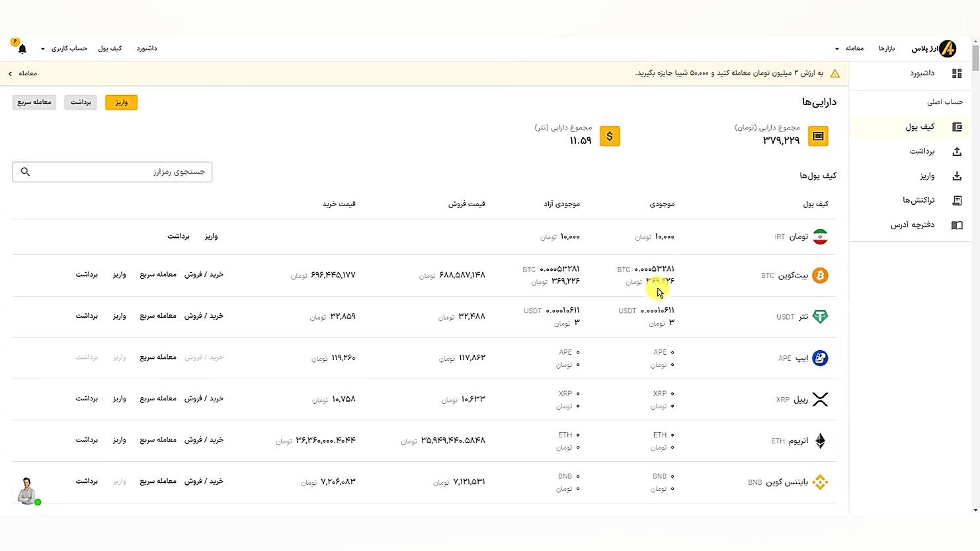
Task: Click the Arz Plus logo
Action: 934,49
